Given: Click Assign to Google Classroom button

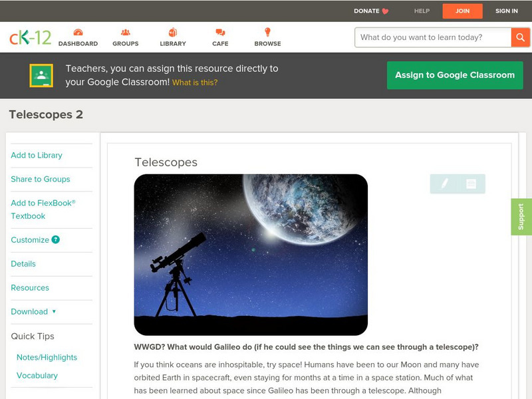Looking at the screenshot, I should click(455, 75).
